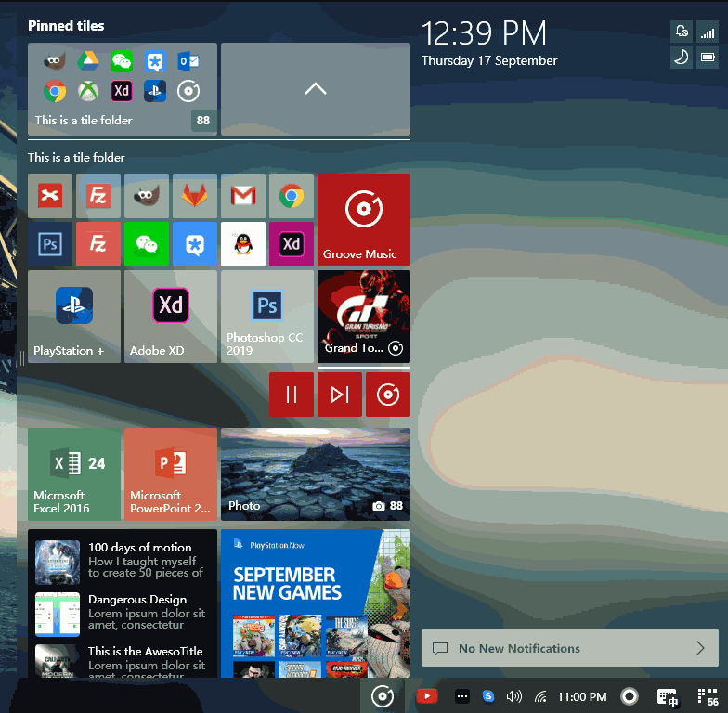
Task: Open the input method keyboard tray icon
Action: point(668,696)
